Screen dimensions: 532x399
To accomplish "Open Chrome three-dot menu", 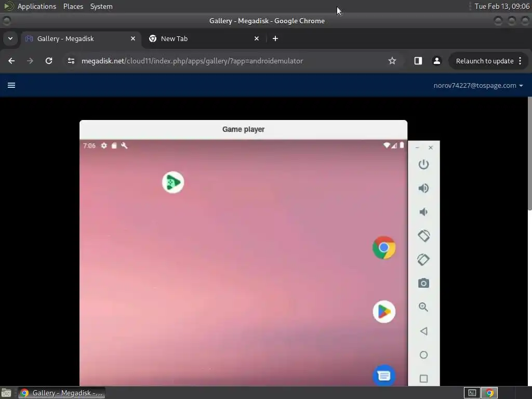I will [x=520, y=61].
